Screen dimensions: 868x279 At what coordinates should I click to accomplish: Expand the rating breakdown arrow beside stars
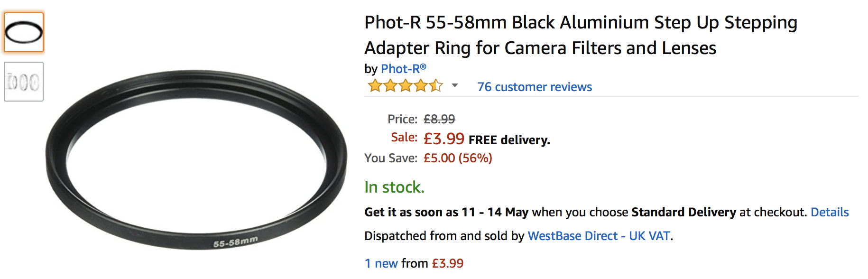point(455,86)
